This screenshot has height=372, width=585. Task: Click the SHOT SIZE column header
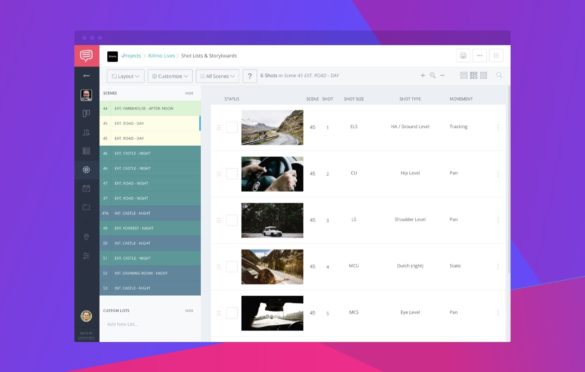tap(354, 99)
